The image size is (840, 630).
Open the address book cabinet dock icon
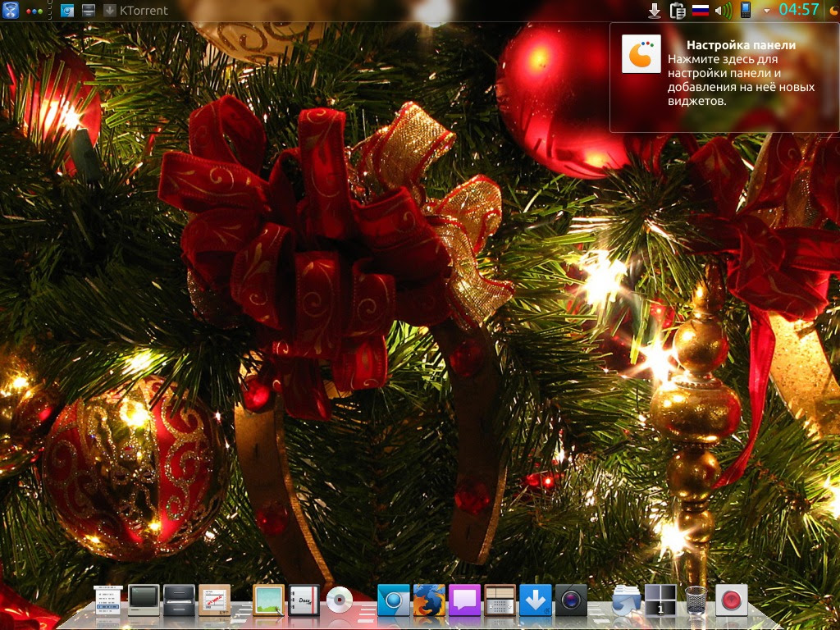pos(500,600)
